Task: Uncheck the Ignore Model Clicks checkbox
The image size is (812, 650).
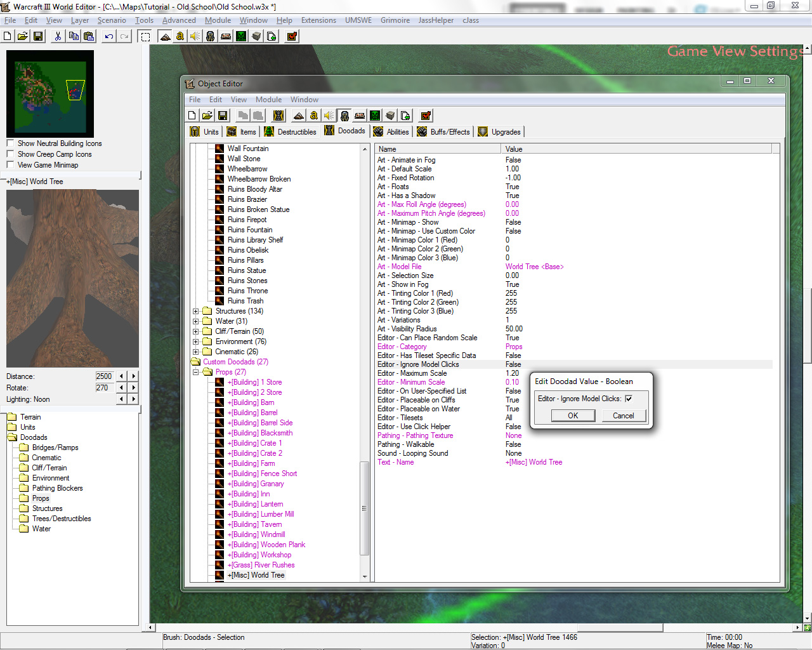Action: 629,399
